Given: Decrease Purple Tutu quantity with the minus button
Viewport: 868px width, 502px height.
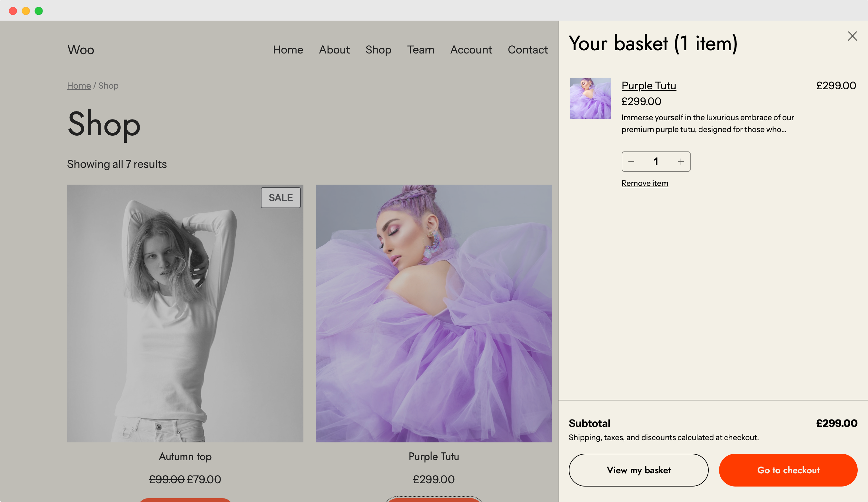Looking at the screenshot, I should click(x=631, y=161).
